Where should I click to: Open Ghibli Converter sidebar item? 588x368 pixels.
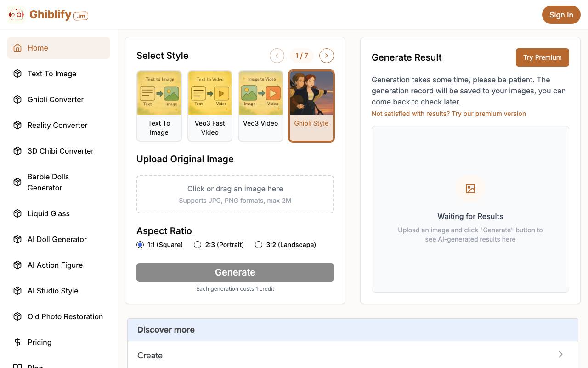pyautogui.click(x=59, y=99)
